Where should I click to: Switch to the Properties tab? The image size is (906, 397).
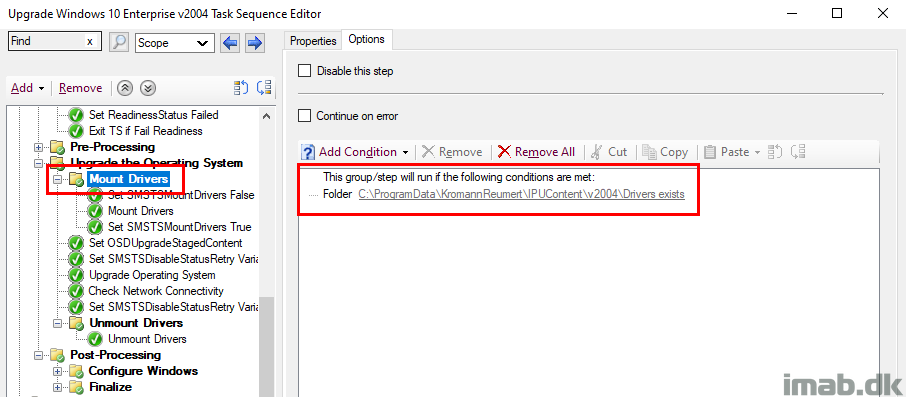pyautogui.click(x=313, y=41)
